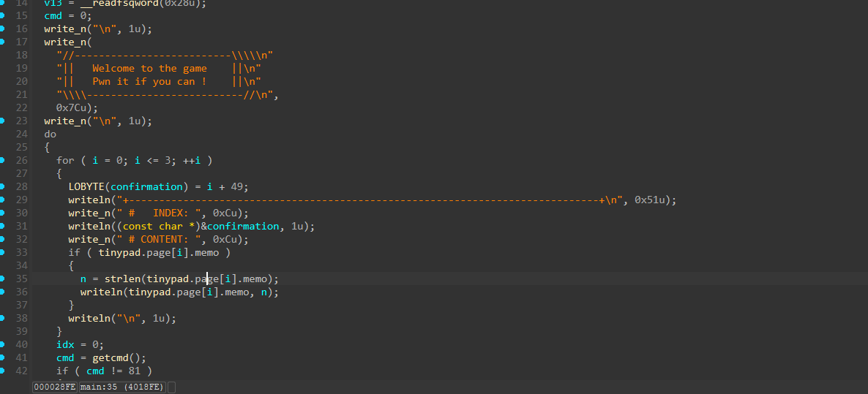Click the 'Pwn it if you can !' string
The height and width of the screenshot is (394, 868).
coord(149,81)
